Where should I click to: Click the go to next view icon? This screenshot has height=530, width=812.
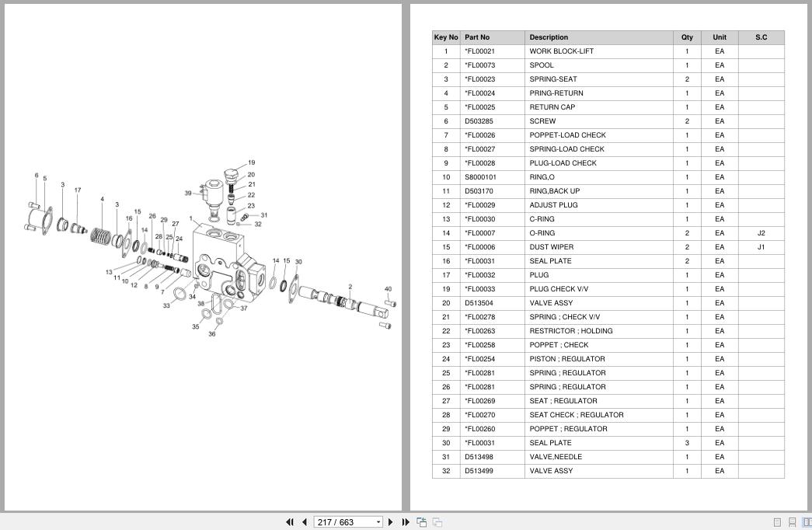tap(437, 522)
